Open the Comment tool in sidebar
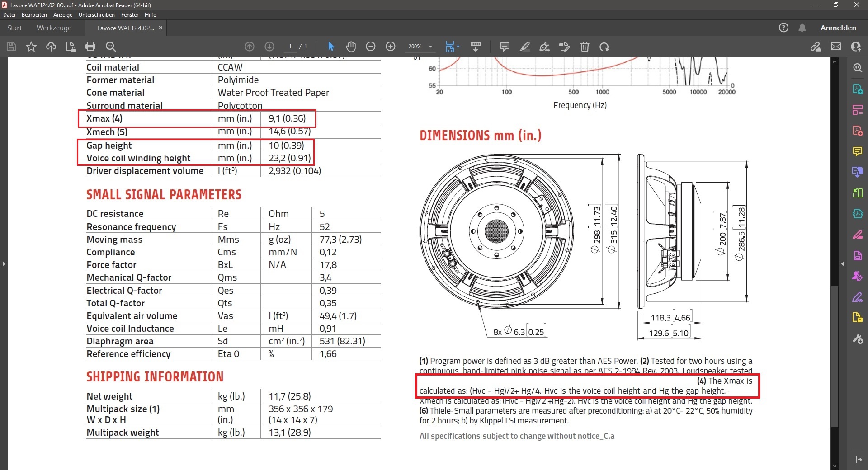 (858, 151)
